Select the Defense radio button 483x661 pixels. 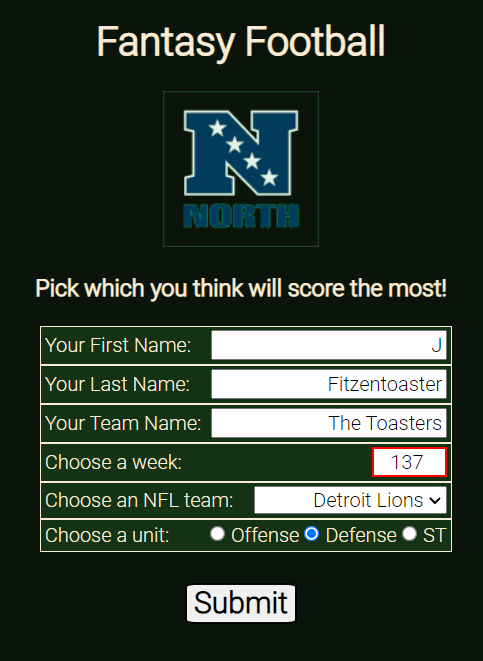(312, 534)
